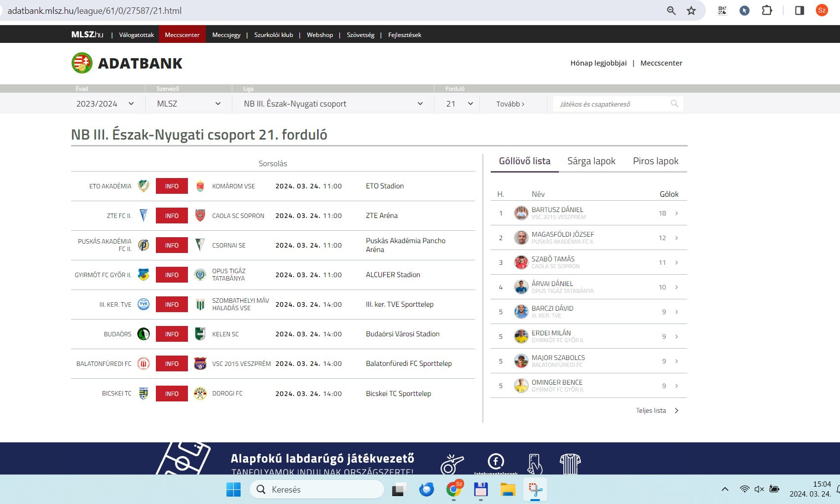Open the Chrome extensions puzzle icon

pos(767,10)
